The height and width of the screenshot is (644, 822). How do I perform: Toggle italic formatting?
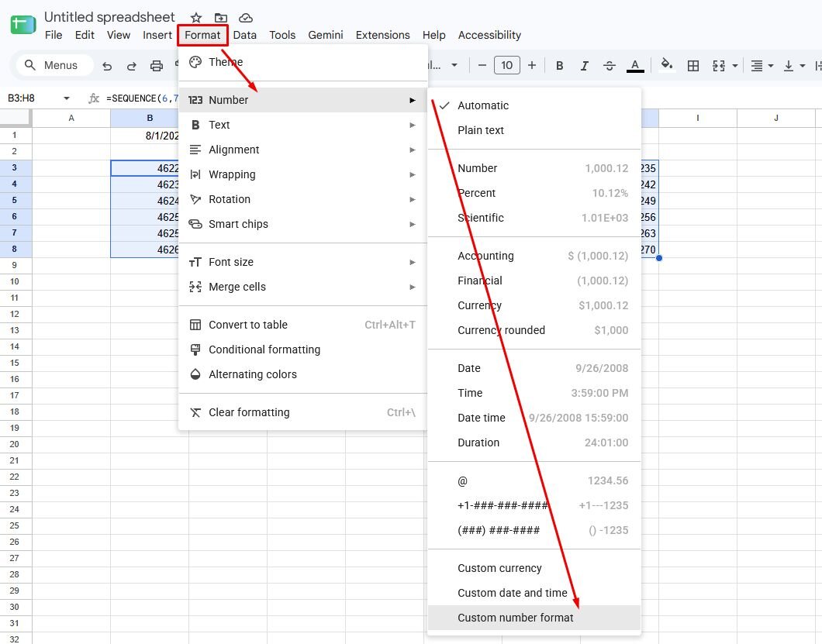[584, 66]
